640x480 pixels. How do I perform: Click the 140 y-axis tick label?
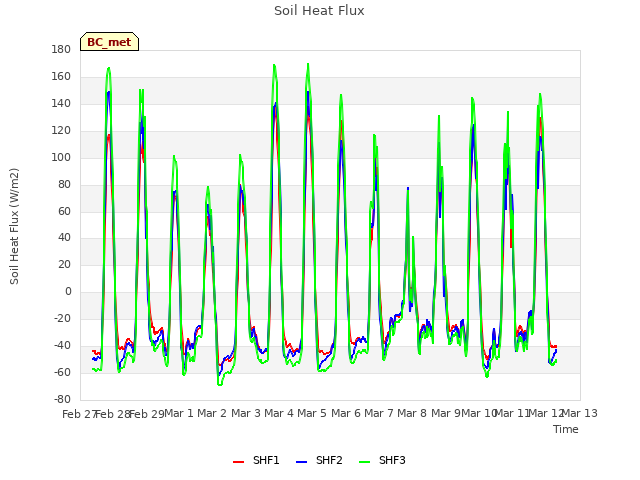(61, 103)
